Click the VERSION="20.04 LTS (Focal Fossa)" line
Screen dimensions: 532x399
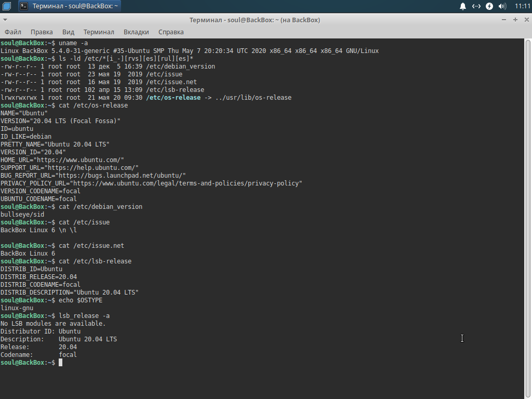click(60, 121)
